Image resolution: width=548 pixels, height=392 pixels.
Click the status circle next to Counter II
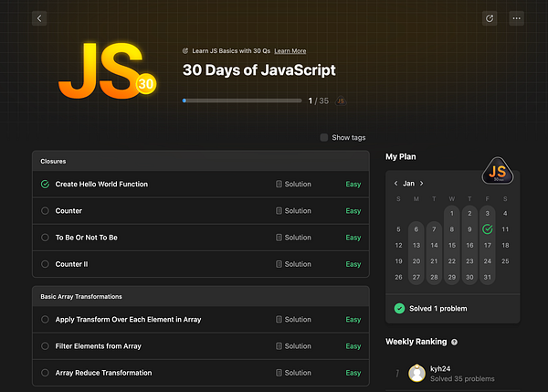coord(45,264)
